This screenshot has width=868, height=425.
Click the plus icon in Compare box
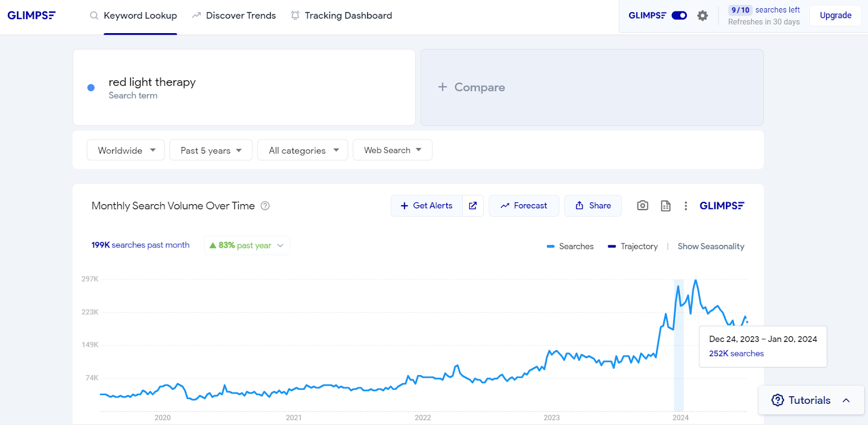pyautogui.click(x=443, y=87)
